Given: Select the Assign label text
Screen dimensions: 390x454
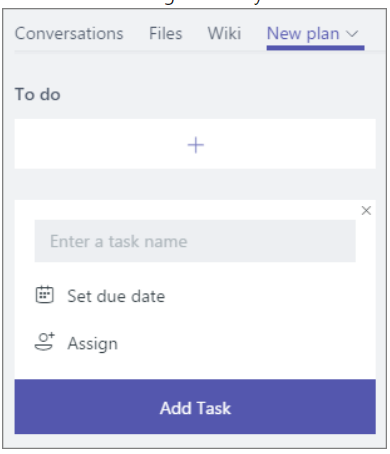Looking at the screenshot, I should click(x=93, y=343).
